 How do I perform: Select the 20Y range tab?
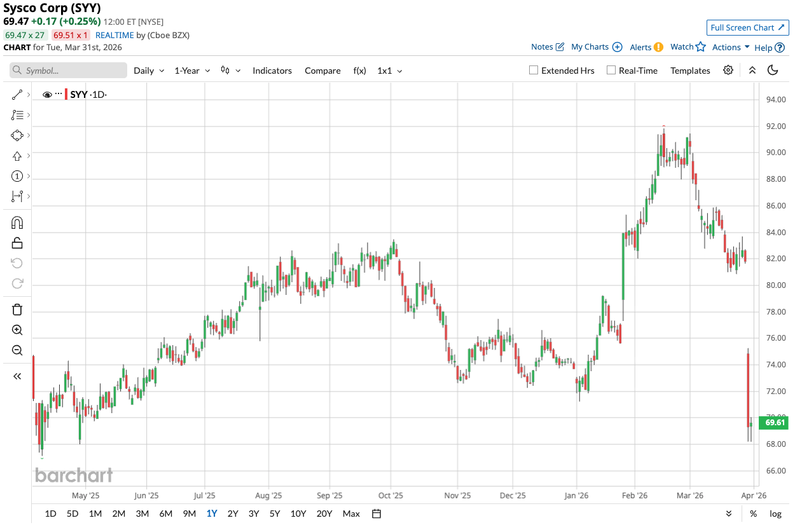324,514
